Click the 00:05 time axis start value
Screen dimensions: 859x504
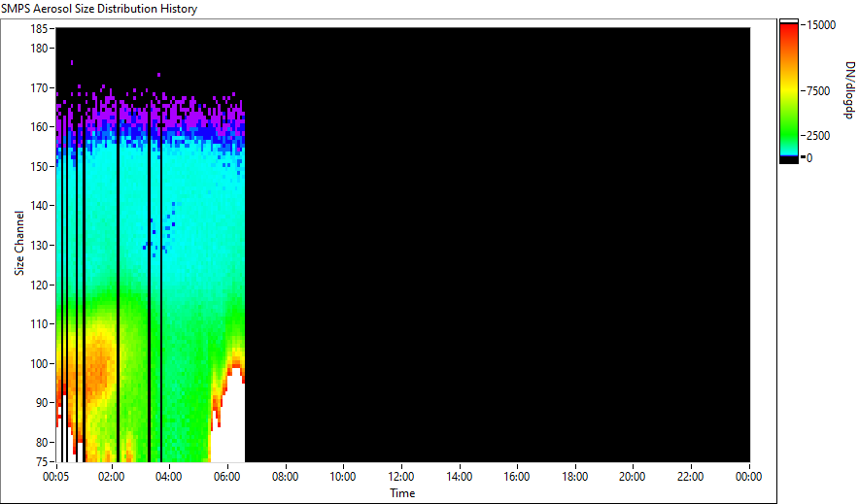click(x=56, y=477)
